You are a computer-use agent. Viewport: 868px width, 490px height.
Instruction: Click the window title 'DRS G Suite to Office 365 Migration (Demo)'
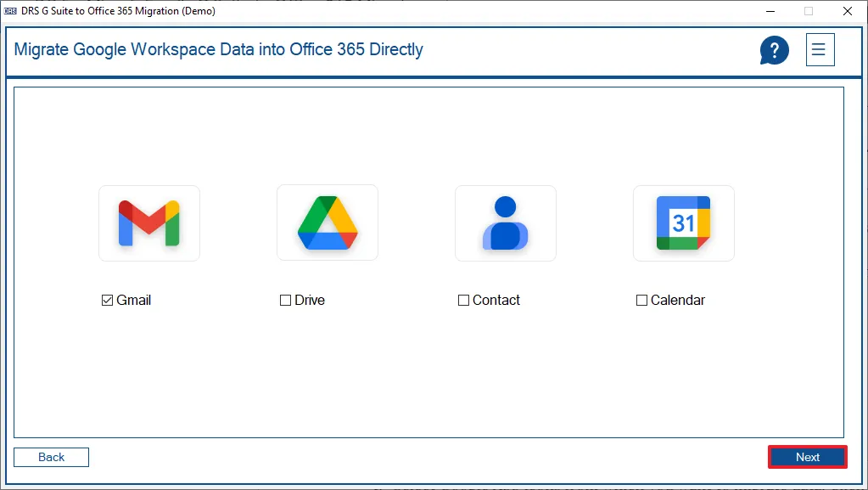119,11
